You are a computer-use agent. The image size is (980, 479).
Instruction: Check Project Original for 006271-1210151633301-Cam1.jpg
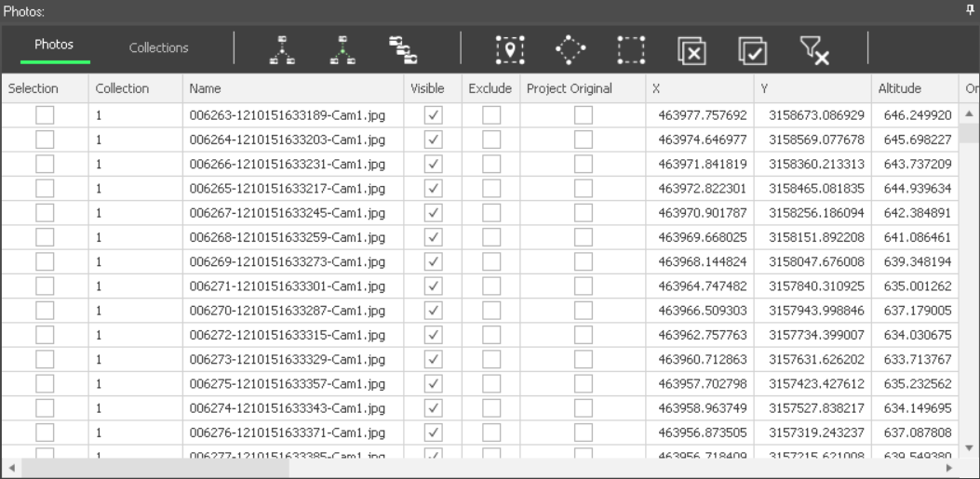584,286
